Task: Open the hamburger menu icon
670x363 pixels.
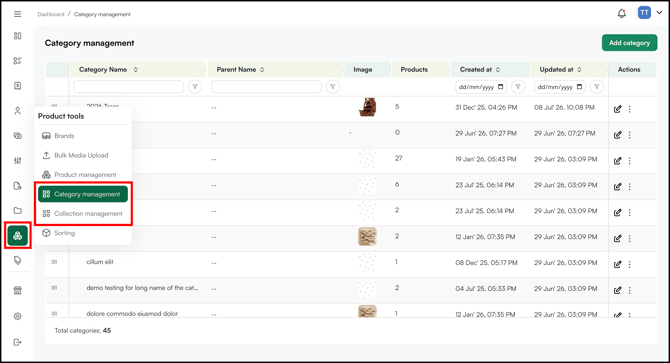Action: coord(18,14)
